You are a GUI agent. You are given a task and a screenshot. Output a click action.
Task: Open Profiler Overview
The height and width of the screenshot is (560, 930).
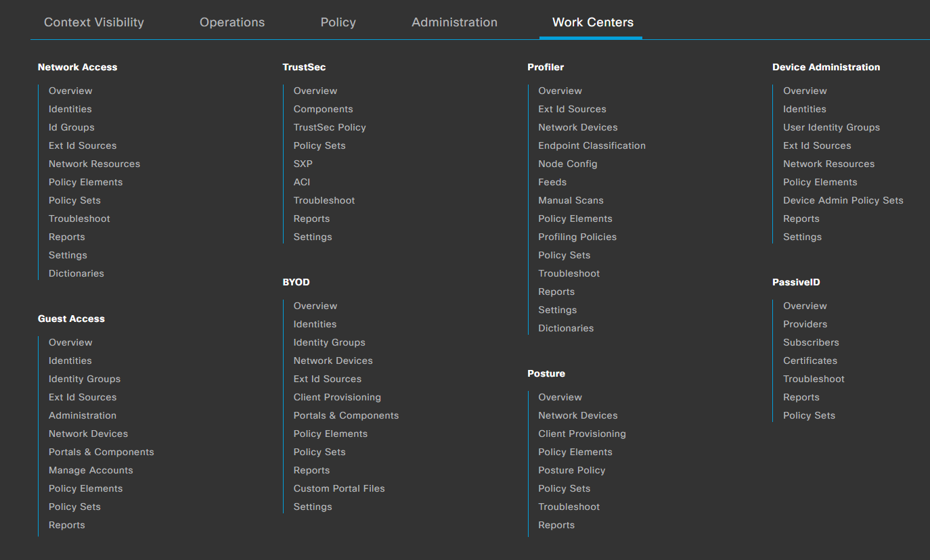click(560, 91)
